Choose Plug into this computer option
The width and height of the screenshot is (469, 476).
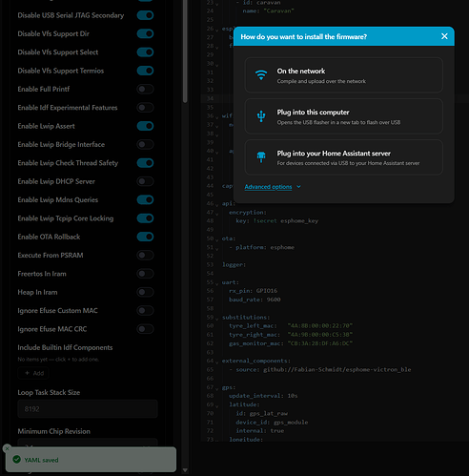coord(343,116)
